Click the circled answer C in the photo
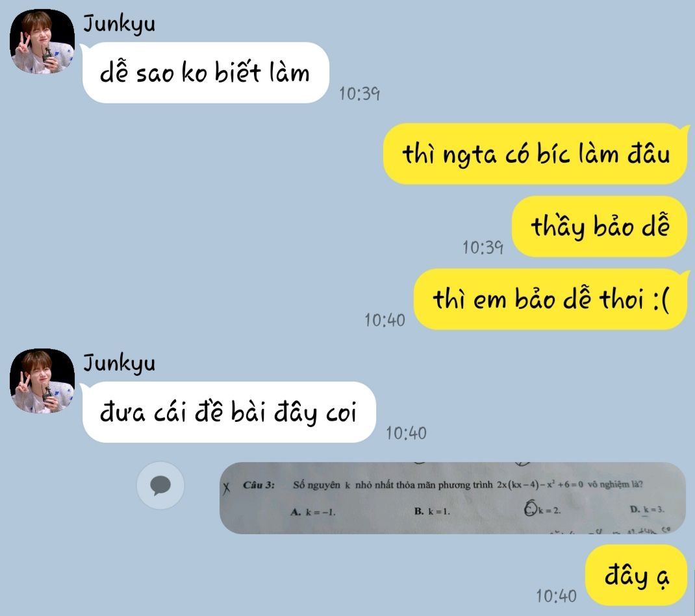695x616 pixels. point(542,509)
